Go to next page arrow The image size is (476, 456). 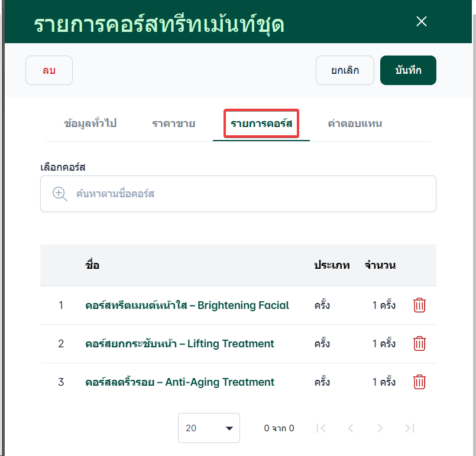click(380, 428)
